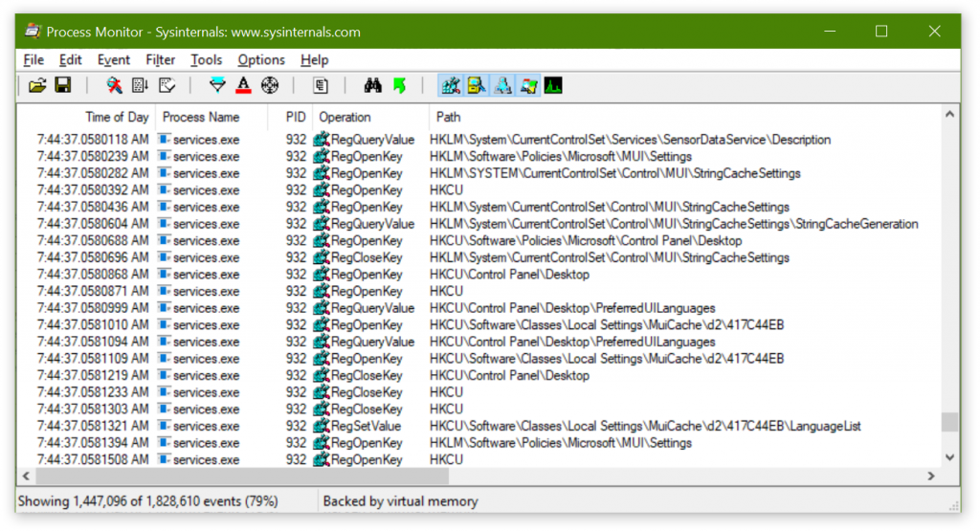Click HKCU path at 7:44:37.0580871 AM
Viewport: 980px width, 532px height.
point(446,291)
